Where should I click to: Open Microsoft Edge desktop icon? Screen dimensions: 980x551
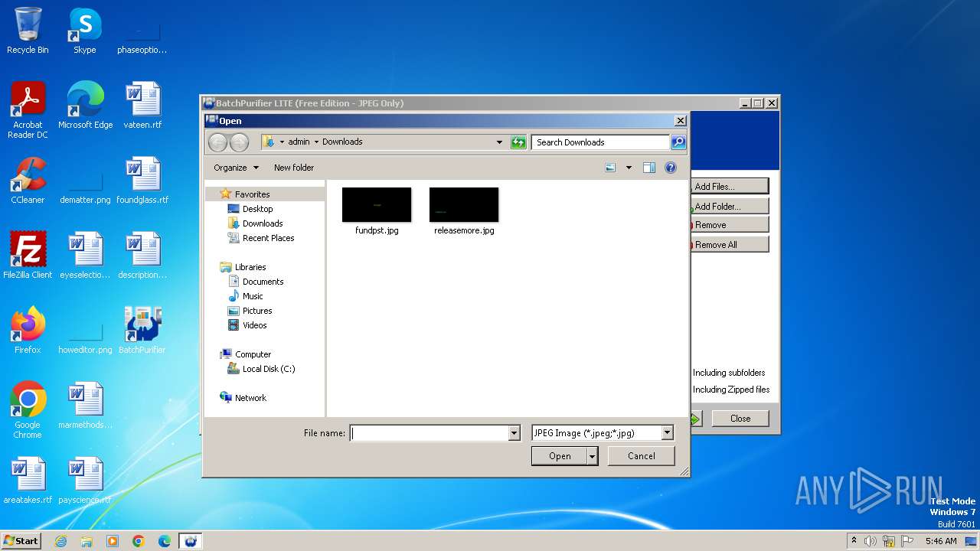85,106
